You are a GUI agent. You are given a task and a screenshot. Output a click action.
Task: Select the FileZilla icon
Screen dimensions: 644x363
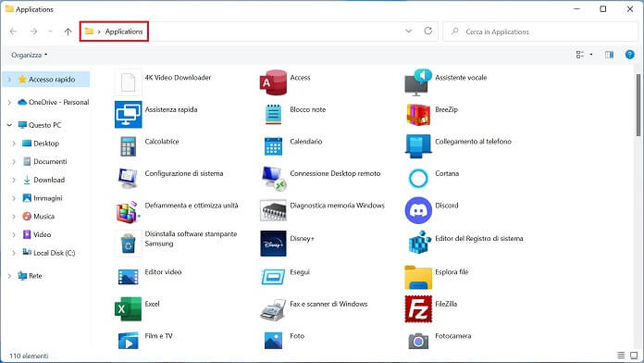pyautogui.click(x=418, y=308)
